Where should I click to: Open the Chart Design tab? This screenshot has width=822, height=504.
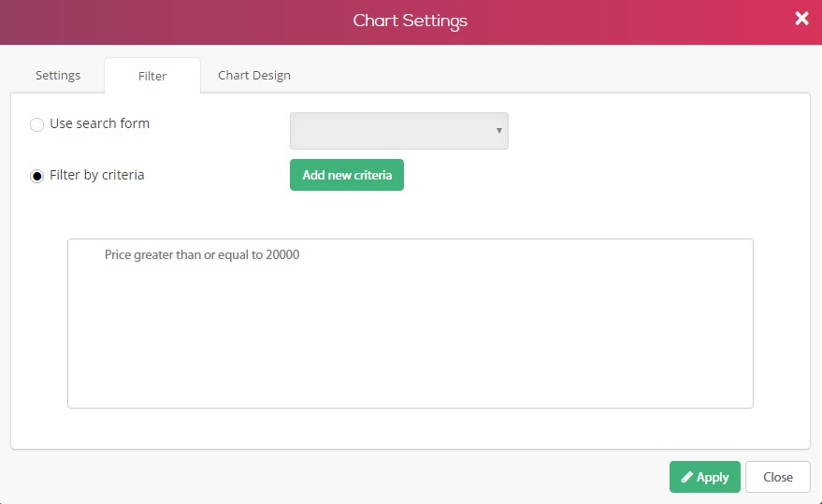[254, 75]
